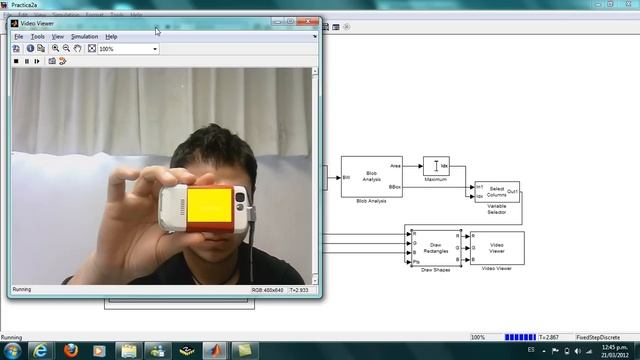Click the T=2.933 status in Video Viewer
Viewport: 640px width, 360px height.
coord(299,290)
